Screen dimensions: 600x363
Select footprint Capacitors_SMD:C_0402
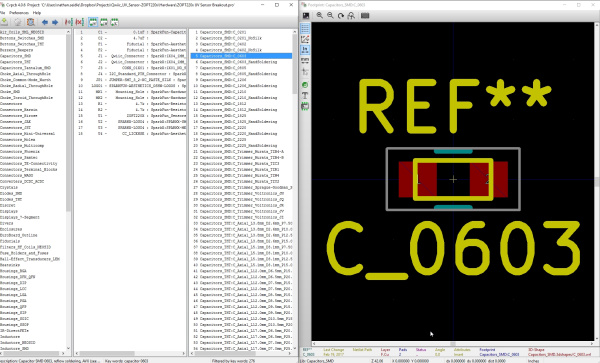tap(241, 44)
